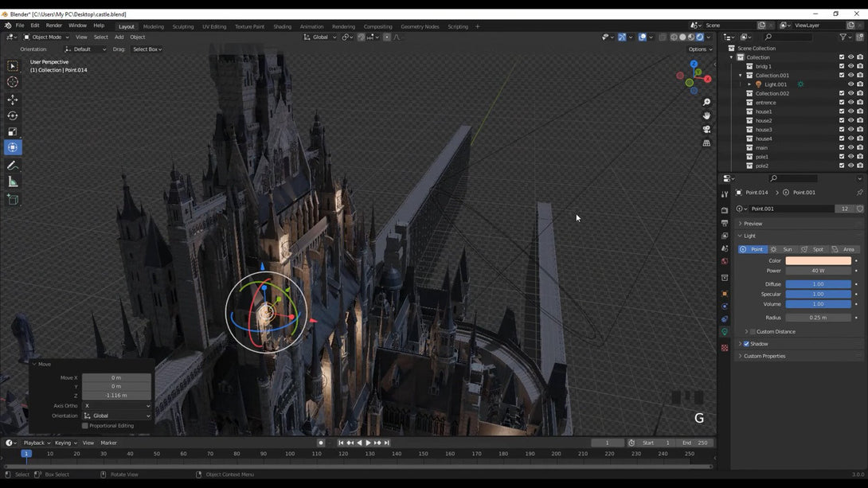
Task: Set light type to Spot
Action: click(813, 249)
